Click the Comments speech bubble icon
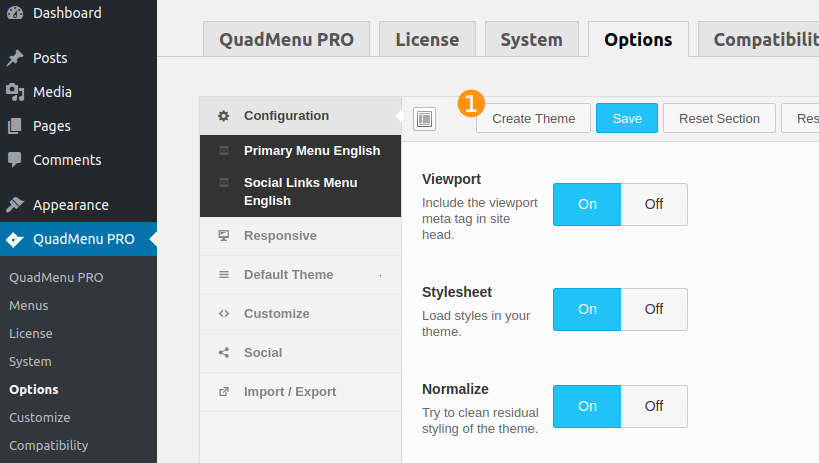This screenshot has width=819, height=463. [15, 160]
